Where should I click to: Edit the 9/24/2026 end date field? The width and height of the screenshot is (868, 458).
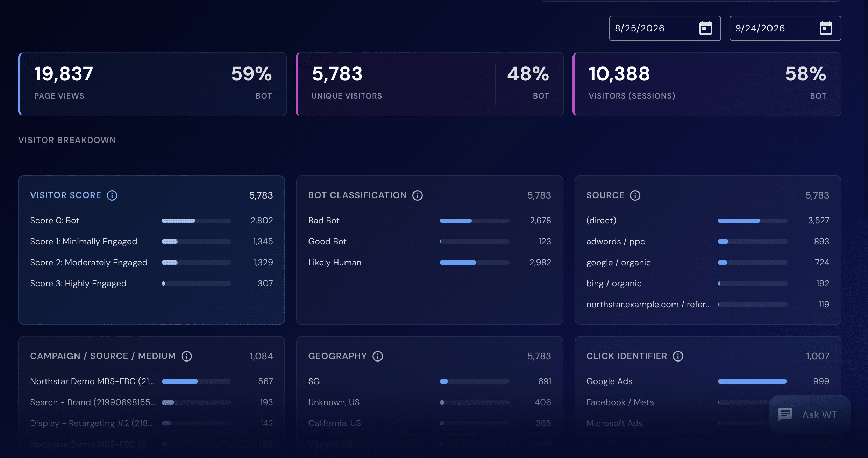point(785,28)
